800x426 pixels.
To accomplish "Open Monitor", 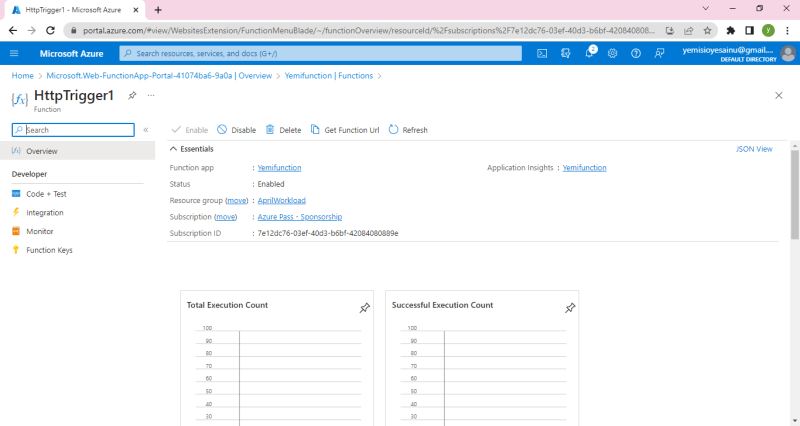I will 40,232.
